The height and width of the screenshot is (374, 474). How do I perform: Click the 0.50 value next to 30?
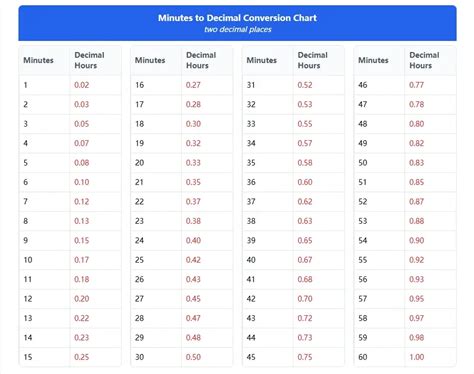pyautogui.click(x=193, y=357)
